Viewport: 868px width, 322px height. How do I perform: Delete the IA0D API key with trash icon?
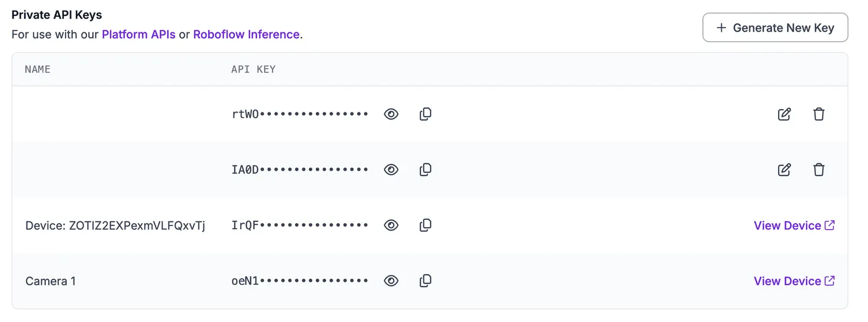(819, 169)
